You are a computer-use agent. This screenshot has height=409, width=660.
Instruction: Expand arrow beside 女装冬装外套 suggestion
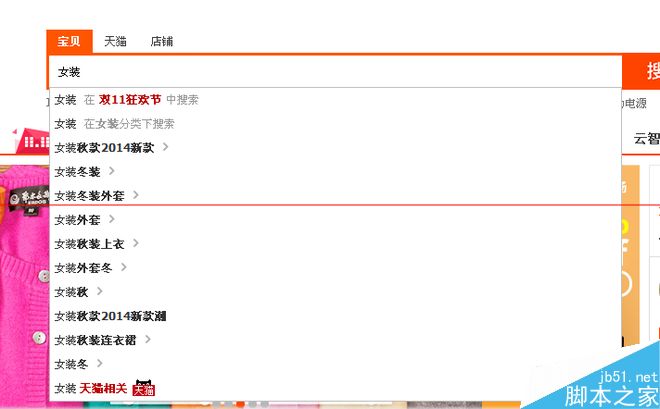coord(136,195)
